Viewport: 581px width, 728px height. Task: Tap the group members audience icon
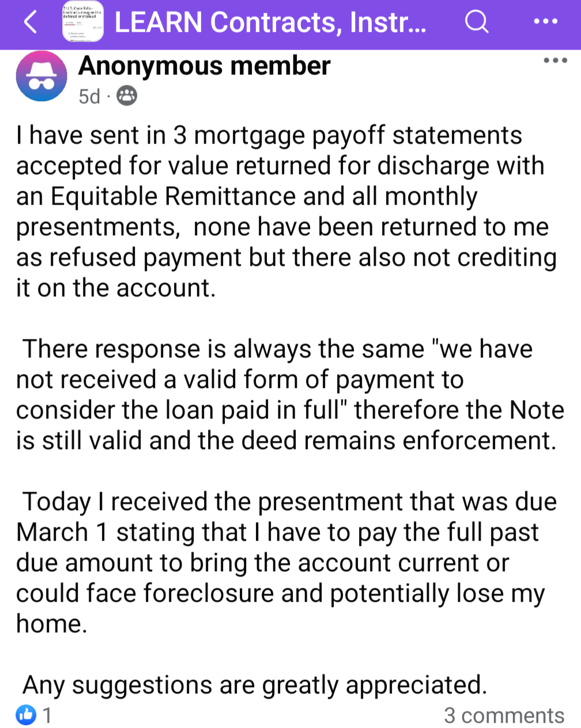click(x=127, y=96)
